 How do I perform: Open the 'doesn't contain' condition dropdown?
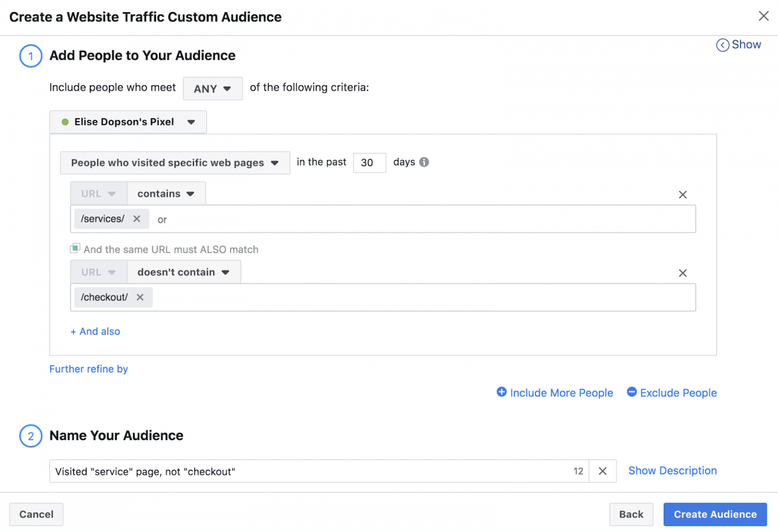tap(183, 273)
